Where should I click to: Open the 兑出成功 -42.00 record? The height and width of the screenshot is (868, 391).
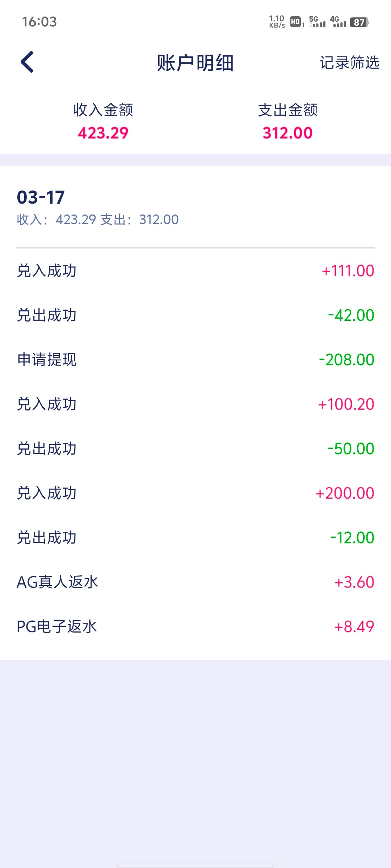pyautogui.click(x=195, y=315)
